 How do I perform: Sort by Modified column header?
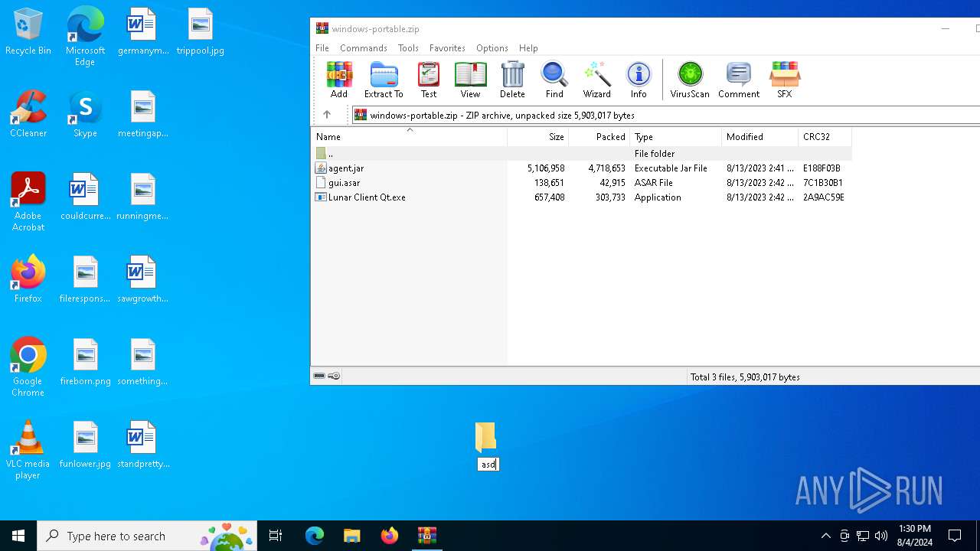(759, 137)
